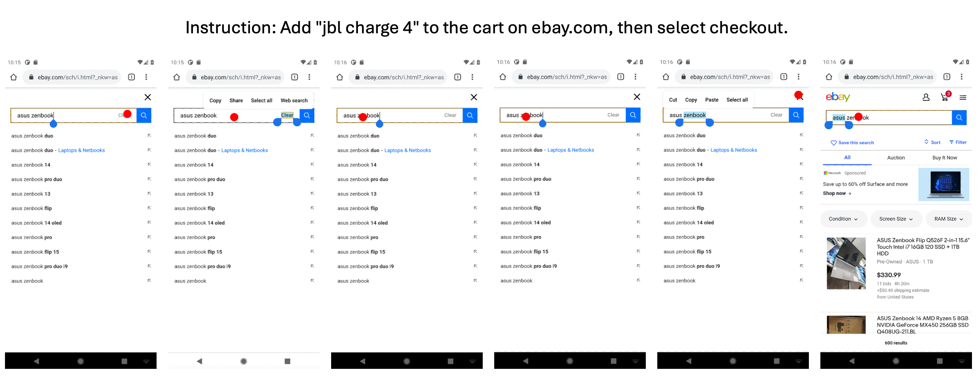Screen dimensions: 980x388
Task: Tap the eBay logo
Action: (x=838, y=97)
